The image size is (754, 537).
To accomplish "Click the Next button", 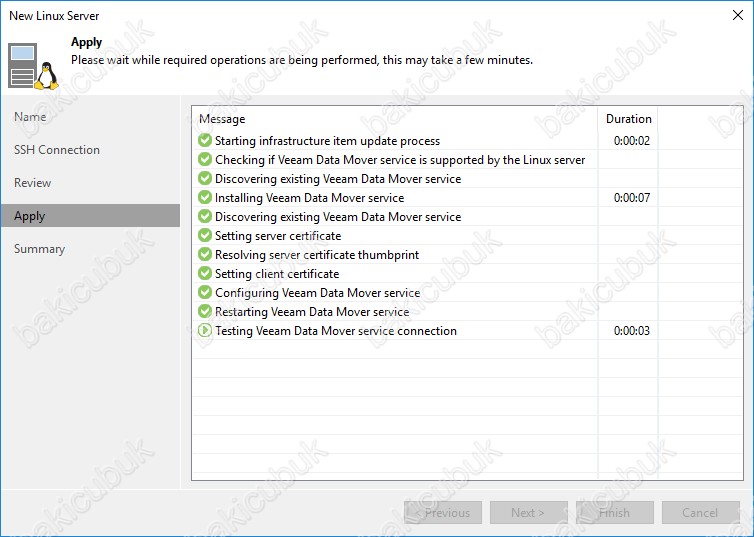I will (528, 512).
